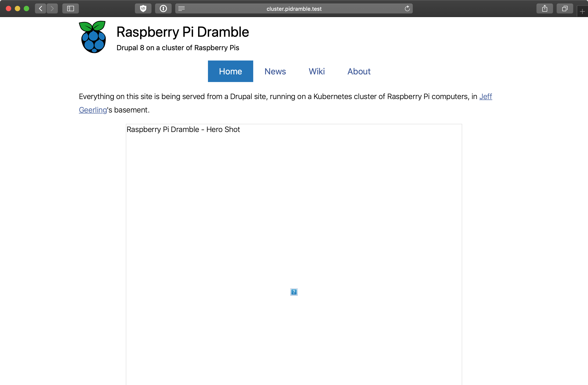Click the Safari back arrow button
588x385 pixels.
[41, 9]
